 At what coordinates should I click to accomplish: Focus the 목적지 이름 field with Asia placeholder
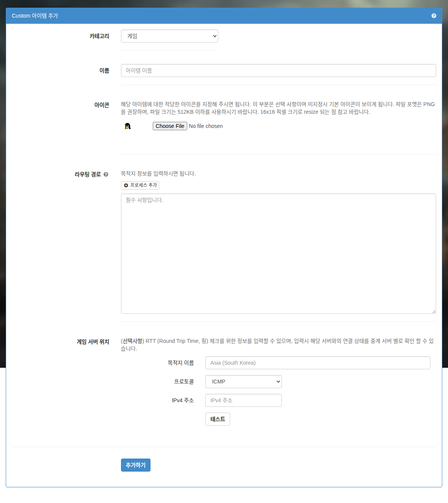pos(318,363)
